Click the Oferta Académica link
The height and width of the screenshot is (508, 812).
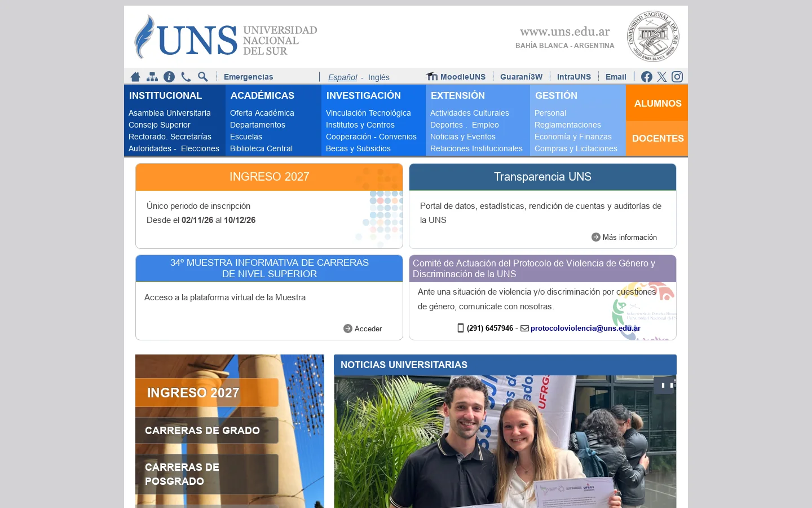click(x=262, y=113)
